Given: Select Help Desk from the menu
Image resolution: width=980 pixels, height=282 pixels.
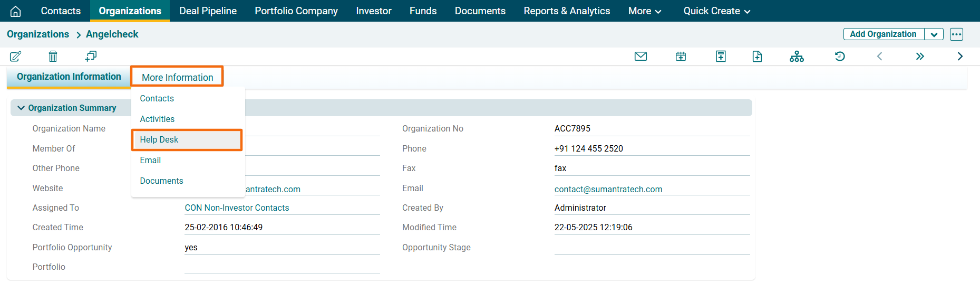Looking at the screenshot, I should click(159, 140).
